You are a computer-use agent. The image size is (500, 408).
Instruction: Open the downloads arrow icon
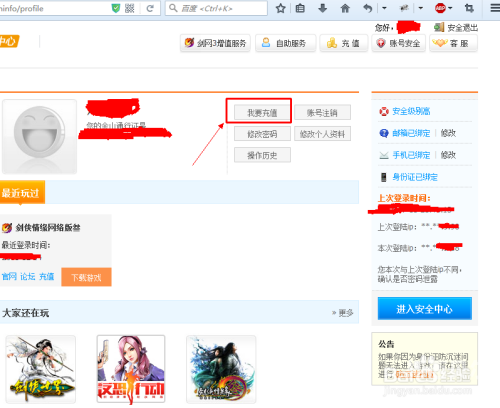coord(322,8)
